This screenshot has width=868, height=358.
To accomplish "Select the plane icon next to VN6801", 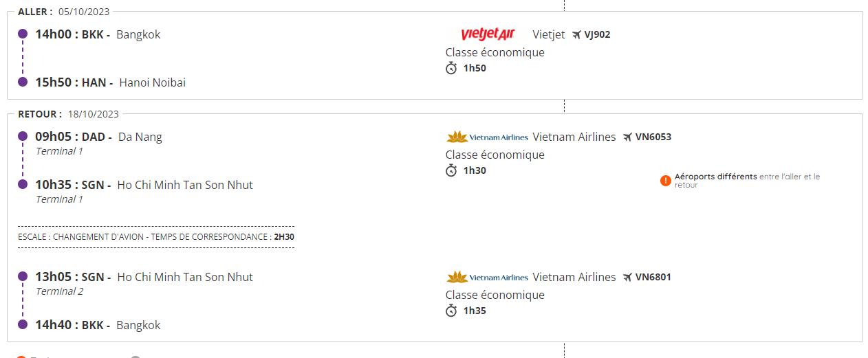I will (627, 277).
